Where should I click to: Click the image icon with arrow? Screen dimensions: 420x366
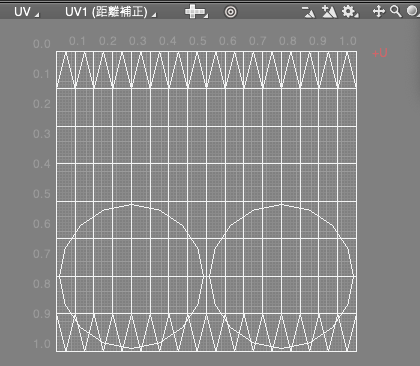click(308, 12)
